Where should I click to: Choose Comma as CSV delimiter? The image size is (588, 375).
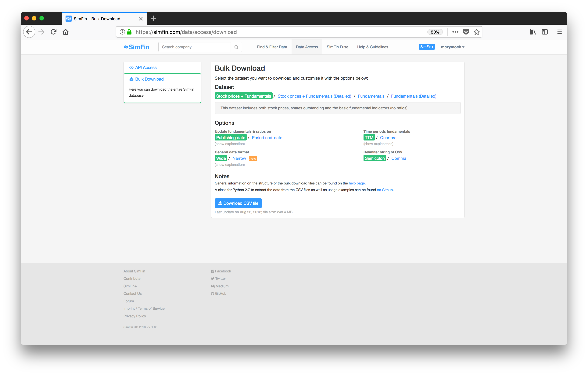[399, 158]
